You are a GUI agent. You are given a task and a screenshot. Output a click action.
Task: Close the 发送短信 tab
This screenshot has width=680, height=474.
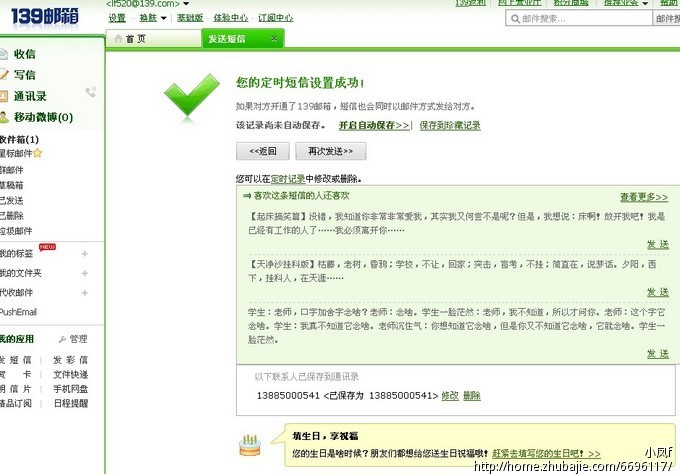tap(274, 39)
